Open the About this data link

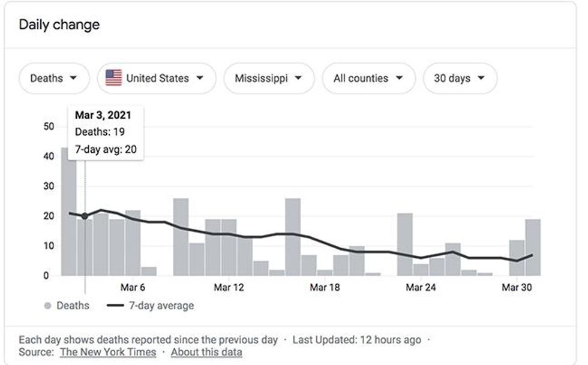[x=206, y=352]
